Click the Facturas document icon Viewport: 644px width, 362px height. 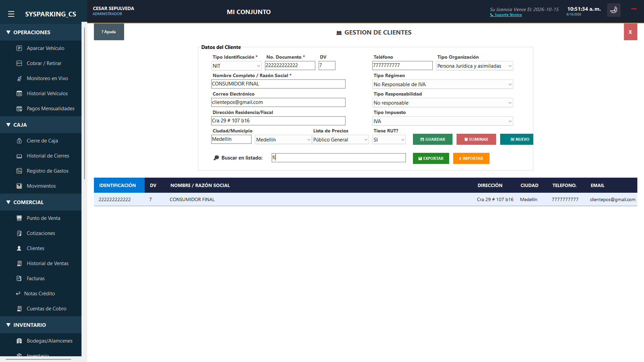[x=19, y=279]
